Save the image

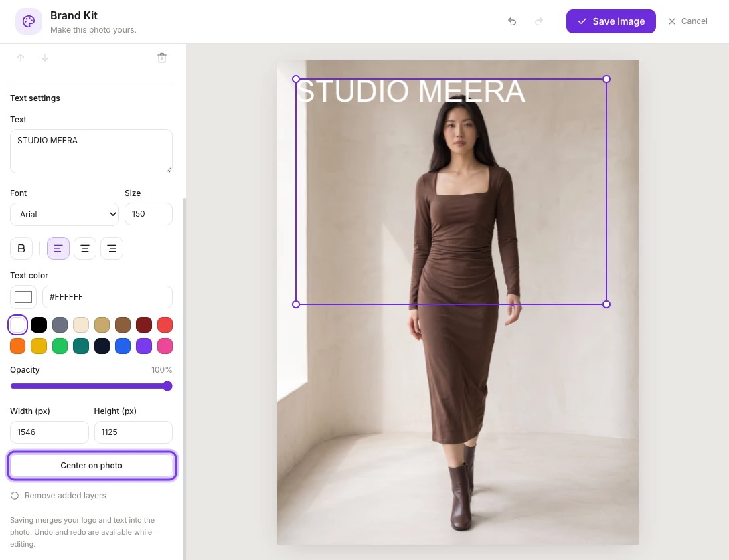point(611,21)
